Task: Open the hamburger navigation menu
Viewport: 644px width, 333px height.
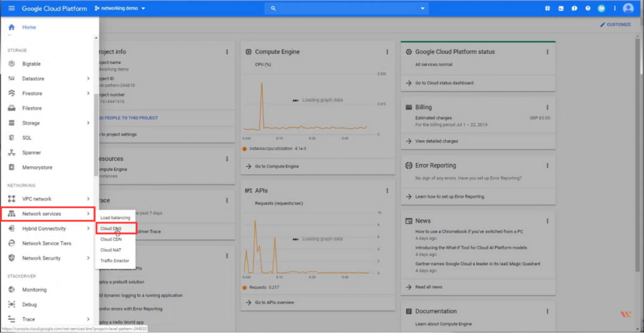Action: 11,8
